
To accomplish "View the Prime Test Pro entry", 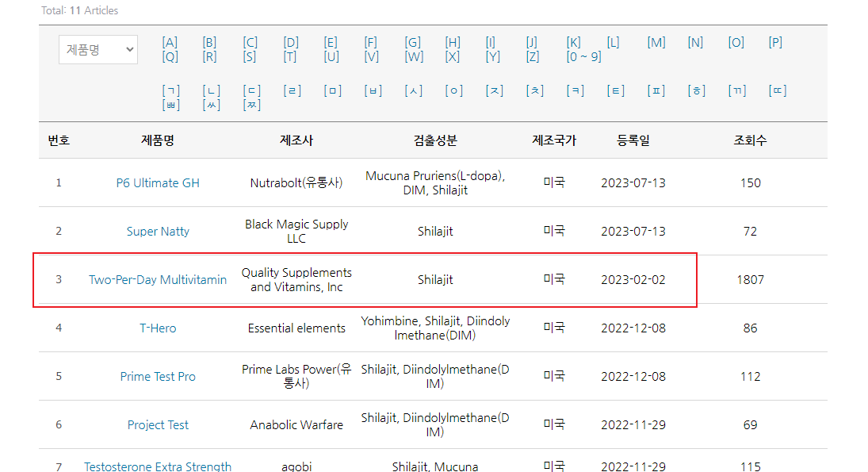I will (158, 376).
